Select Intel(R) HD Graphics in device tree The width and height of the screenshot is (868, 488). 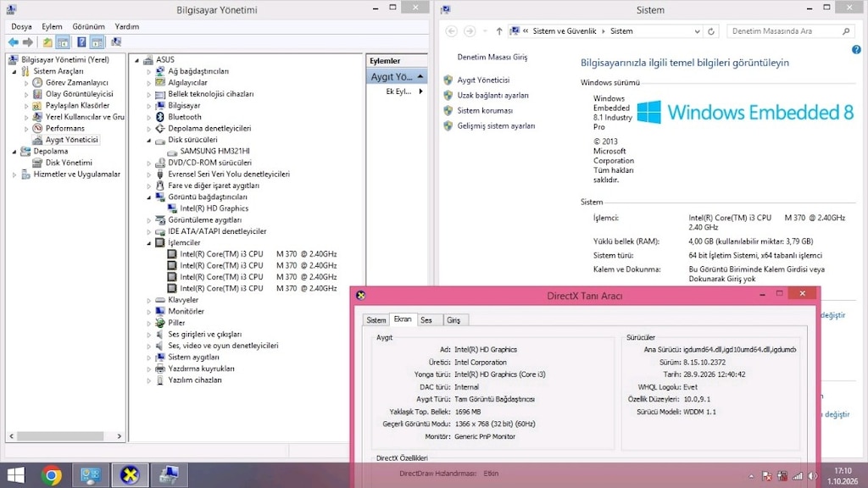[x=214, y=208]
